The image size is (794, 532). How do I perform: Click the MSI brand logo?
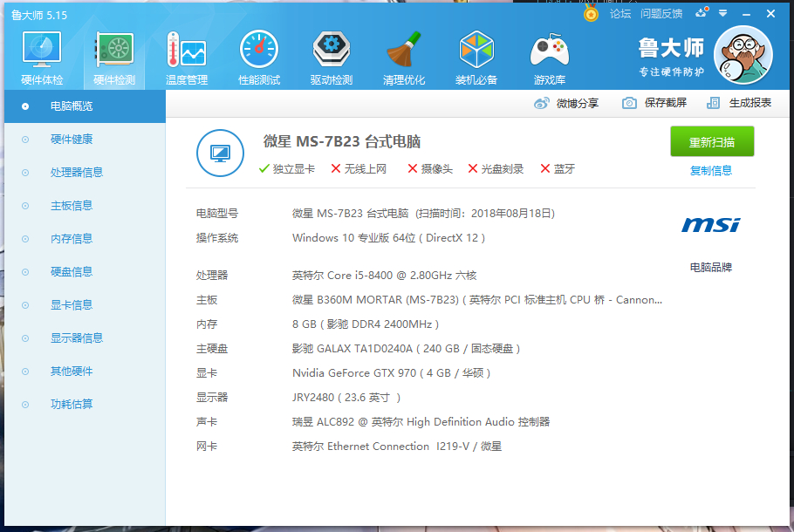711,225
